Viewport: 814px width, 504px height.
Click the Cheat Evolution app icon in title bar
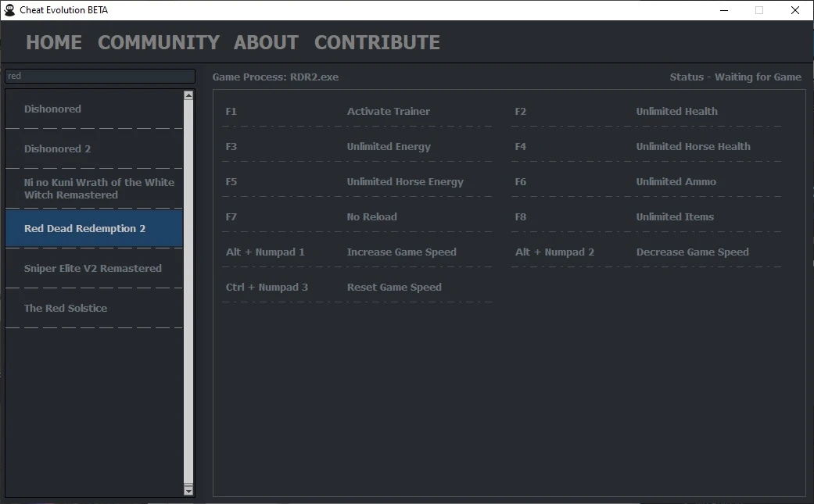click(x=9, y=10)
